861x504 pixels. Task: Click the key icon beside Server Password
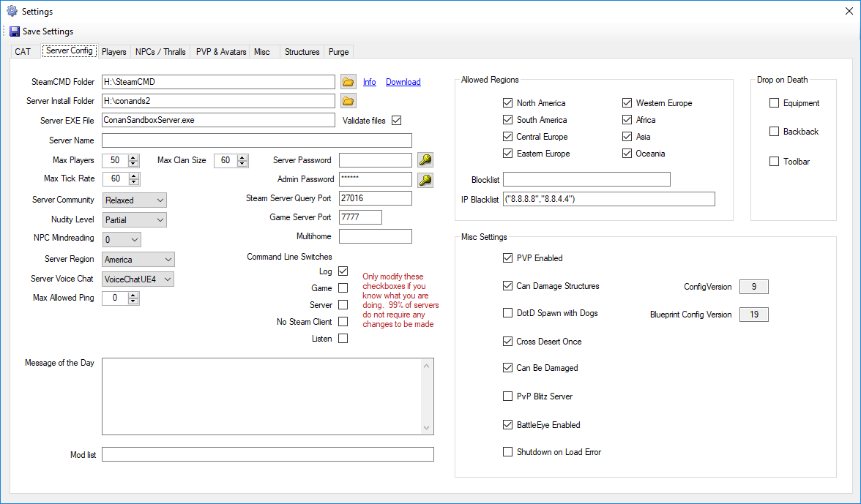[x=425, y=160]
